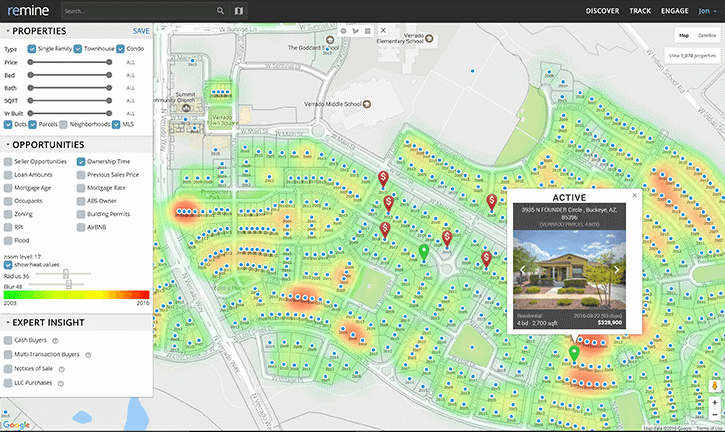Open help icon next to Cash Buyers

pos(55,341)
